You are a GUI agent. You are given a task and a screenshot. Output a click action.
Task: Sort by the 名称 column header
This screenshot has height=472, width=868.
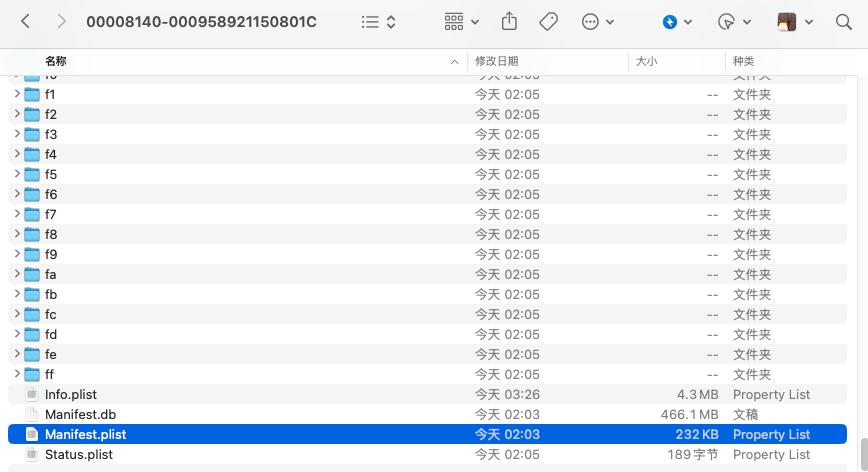pos(56,61)
